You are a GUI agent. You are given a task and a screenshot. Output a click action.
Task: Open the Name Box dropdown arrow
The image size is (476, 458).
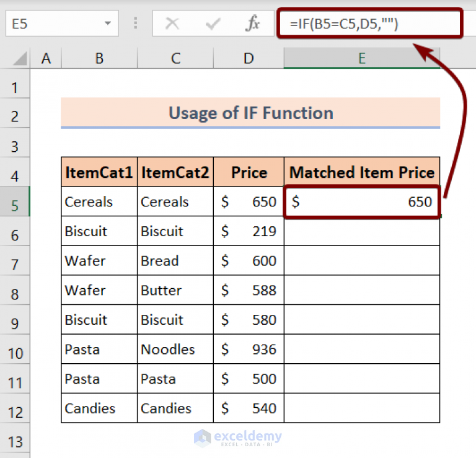pyautogui.click(x=107, y=24)
